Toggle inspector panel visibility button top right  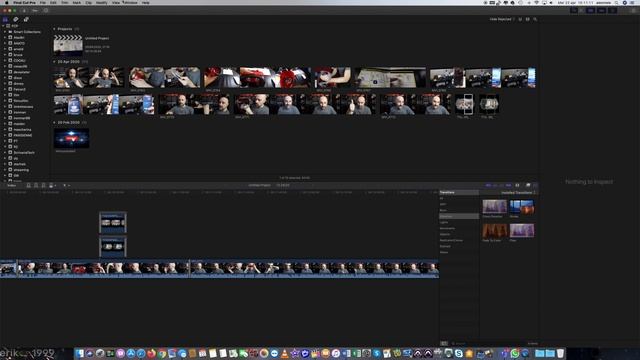[x=612, y=10]
